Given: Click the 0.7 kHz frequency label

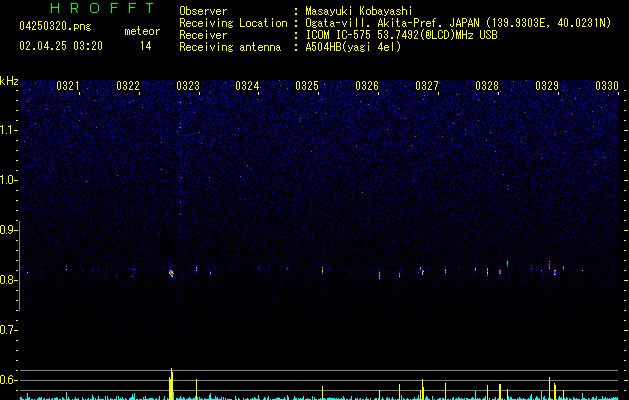Looking at the screenshot, I should click(9, 330).
